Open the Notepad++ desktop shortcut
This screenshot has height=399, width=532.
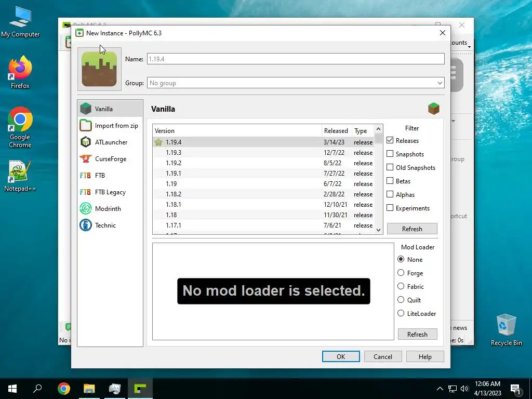[20, 176]
